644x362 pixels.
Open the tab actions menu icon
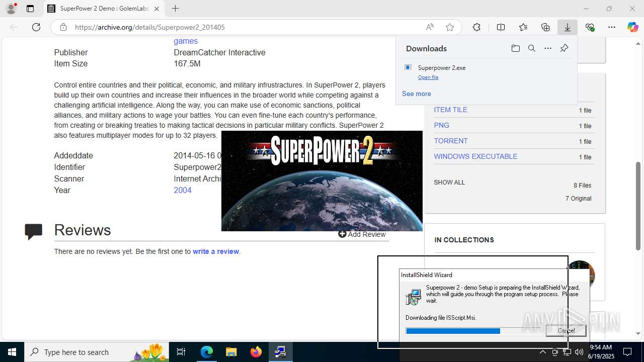point(30,9)
